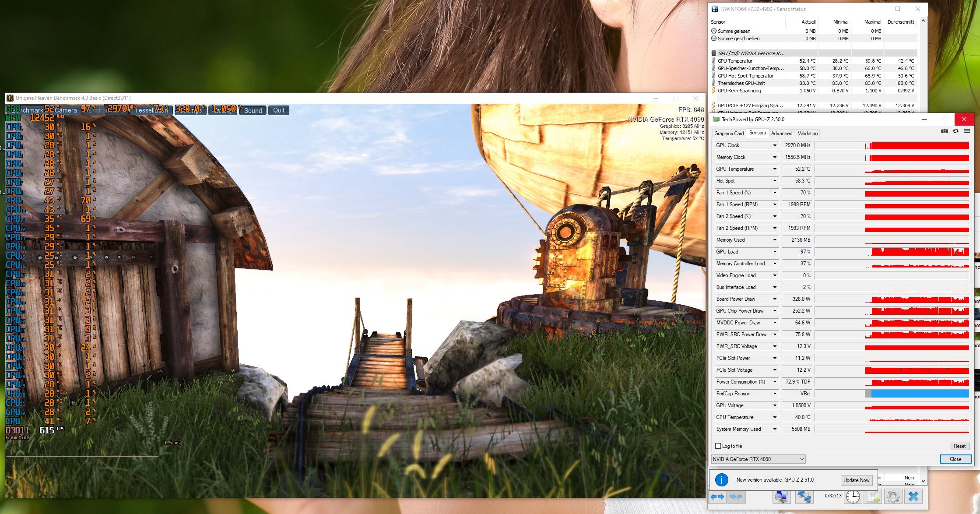Viewport: 980px width, 514px height.
Task: Open the GPU Load sensor dropdown
Action: pos(774,252)
